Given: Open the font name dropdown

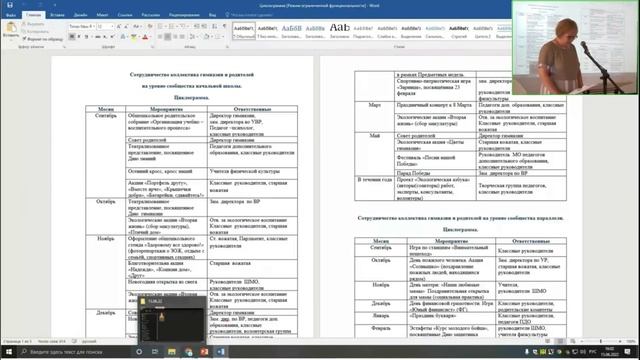Looking at the screenshot, I should click(x=93, y=27).
